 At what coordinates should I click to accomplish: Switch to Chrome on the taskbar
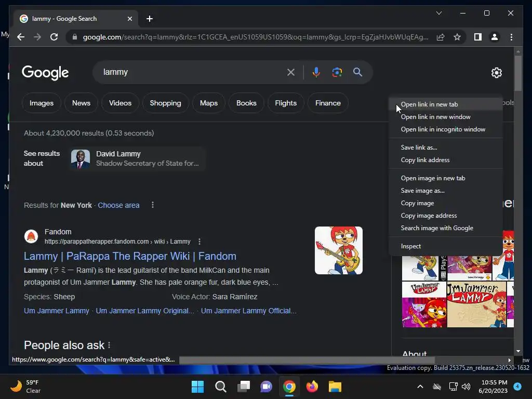tap(289, 387)
